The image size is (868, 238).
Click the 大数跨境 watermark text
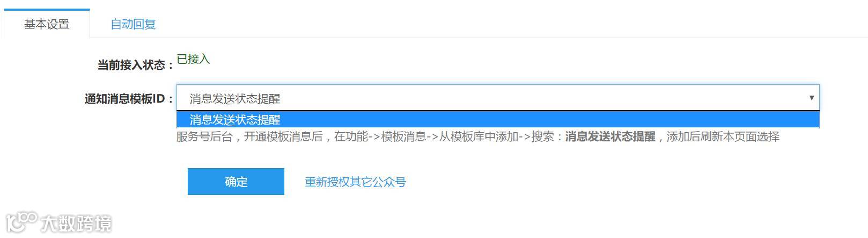pyautogui.click(x=76, y=222)
